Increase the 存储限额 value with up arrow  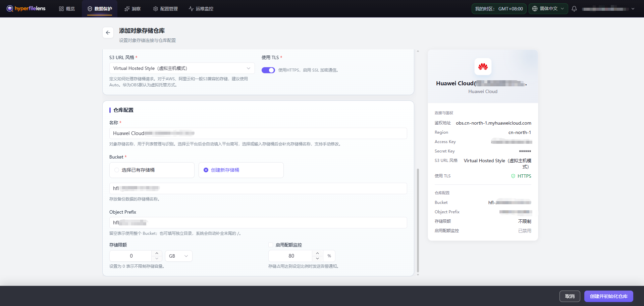coord(157,253)
